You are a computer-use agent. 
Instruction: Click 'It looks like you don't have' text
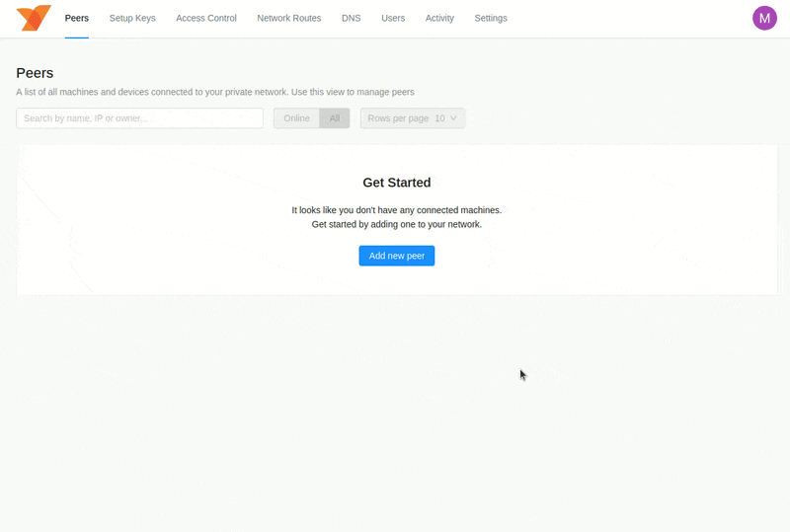(x=397, y=210)
